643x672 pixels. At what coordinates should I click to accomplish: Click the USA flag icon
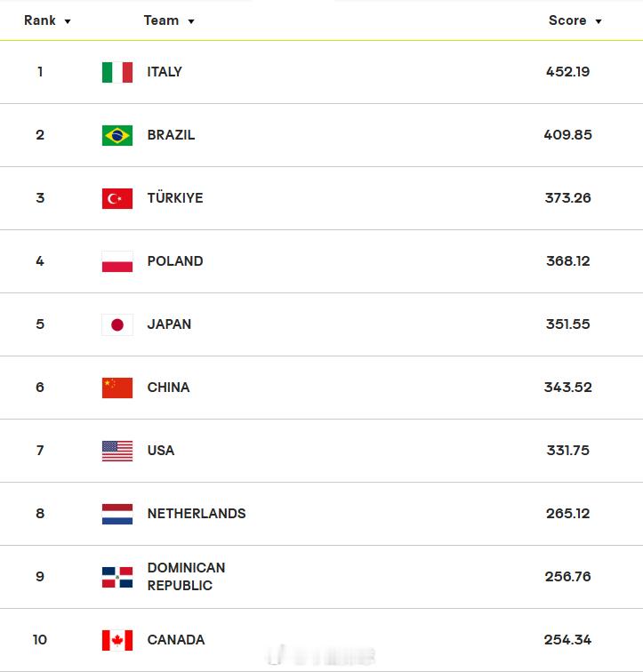point(117,451)
